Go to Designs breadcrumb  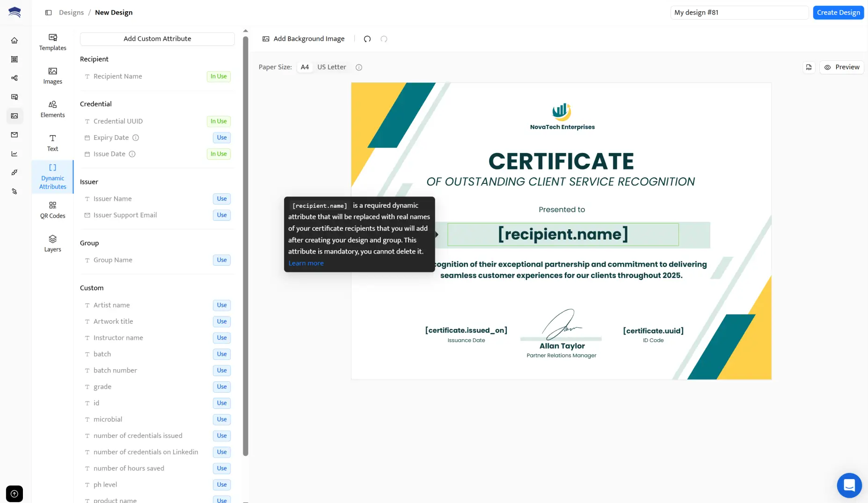71,13
